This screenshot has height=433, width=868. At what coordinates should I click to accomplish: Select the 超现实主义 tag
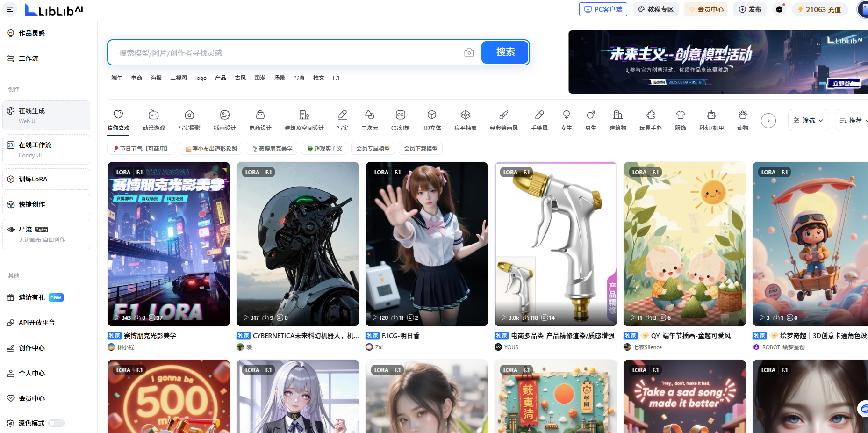pos(324,148)
